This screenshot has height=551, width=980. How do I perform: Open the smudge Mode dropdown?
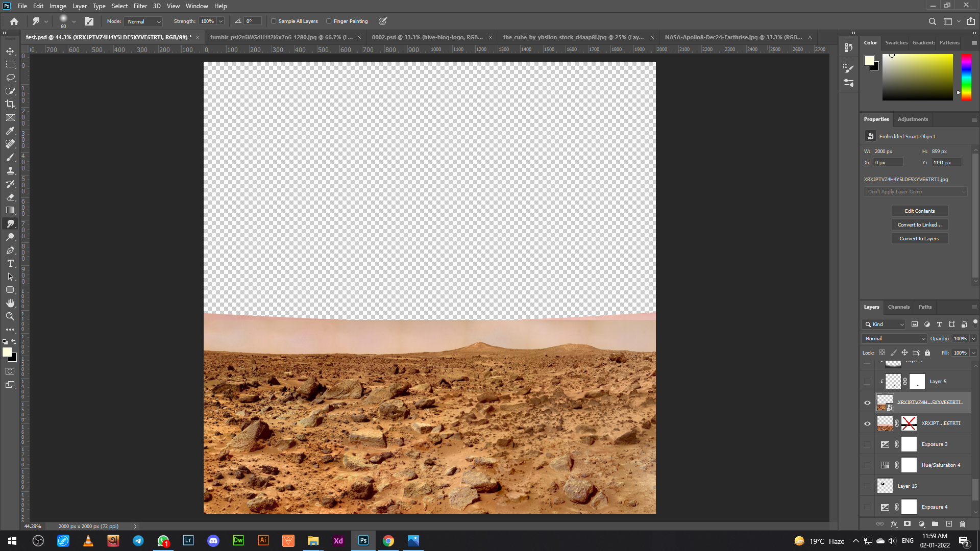(x=143, y=21)
